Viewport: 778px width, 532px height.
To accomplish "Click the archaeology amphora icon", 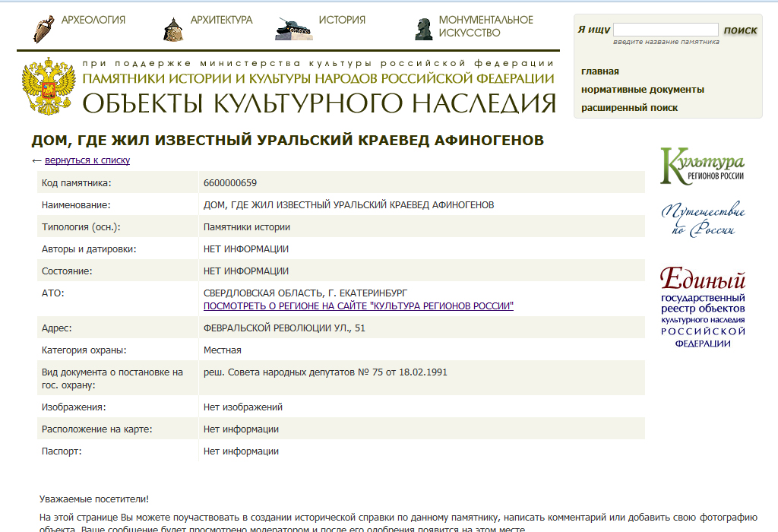I will 43,28.
